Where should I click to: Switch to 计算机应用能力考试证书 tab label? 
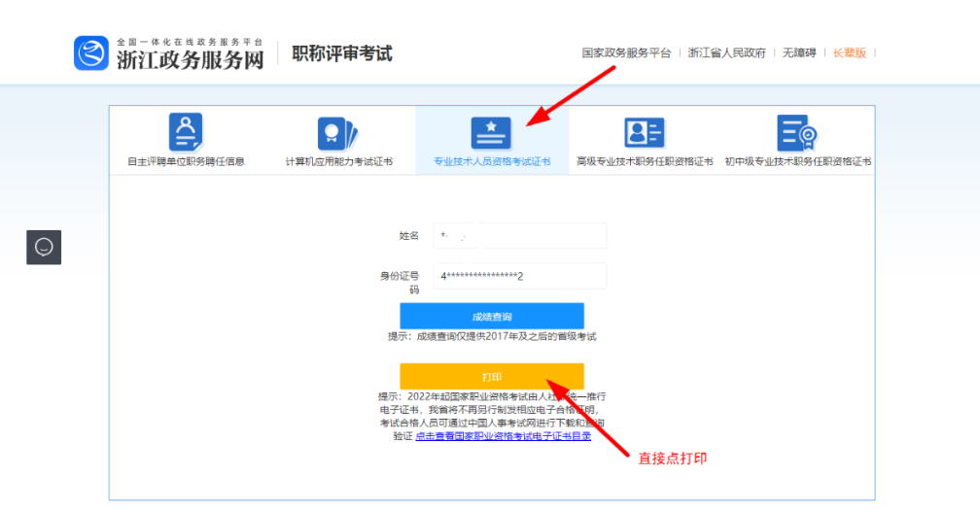coord(338,161)
